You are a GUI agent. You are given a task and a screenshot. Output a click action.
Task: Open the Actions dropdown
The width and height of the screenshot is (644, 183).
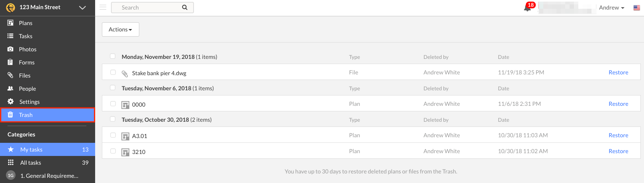tap(121, 29)
